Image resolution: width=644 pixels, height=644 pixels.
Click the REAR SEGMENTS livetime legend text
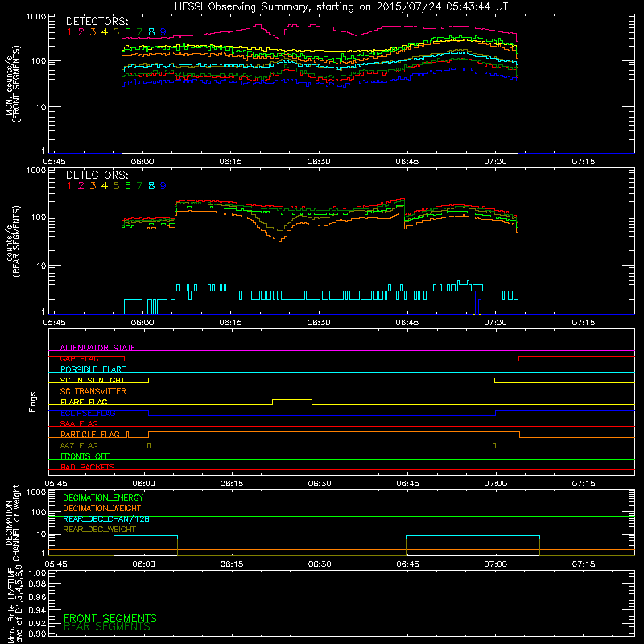(x=107, y=627)
